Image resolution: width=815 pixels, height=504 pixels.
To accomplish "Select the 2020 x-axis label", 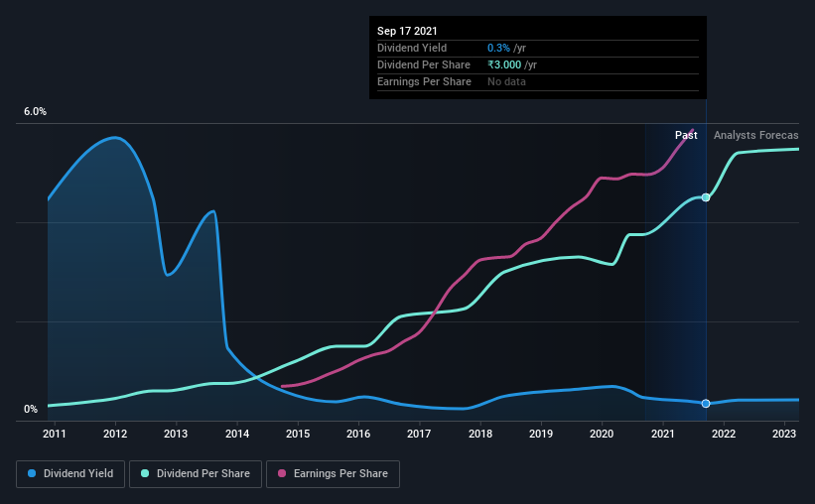I will pyautogui.click(x=602, y=434).
